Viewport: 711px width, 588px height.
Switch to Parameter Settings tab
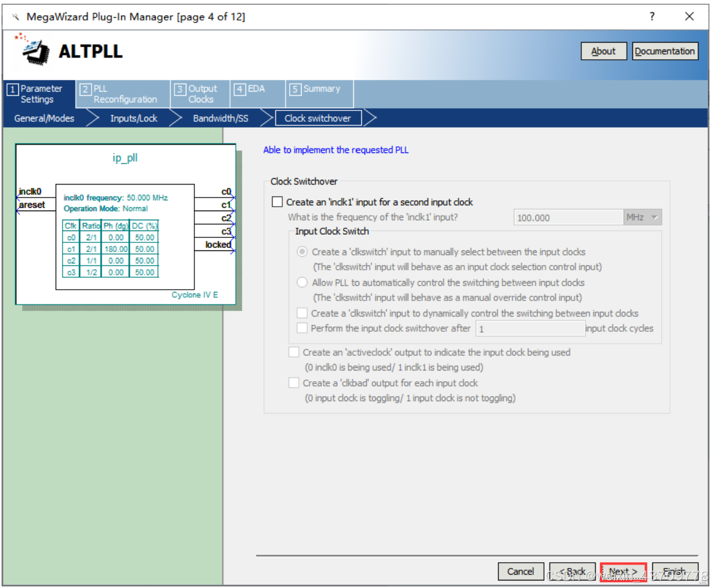[39, 94]
